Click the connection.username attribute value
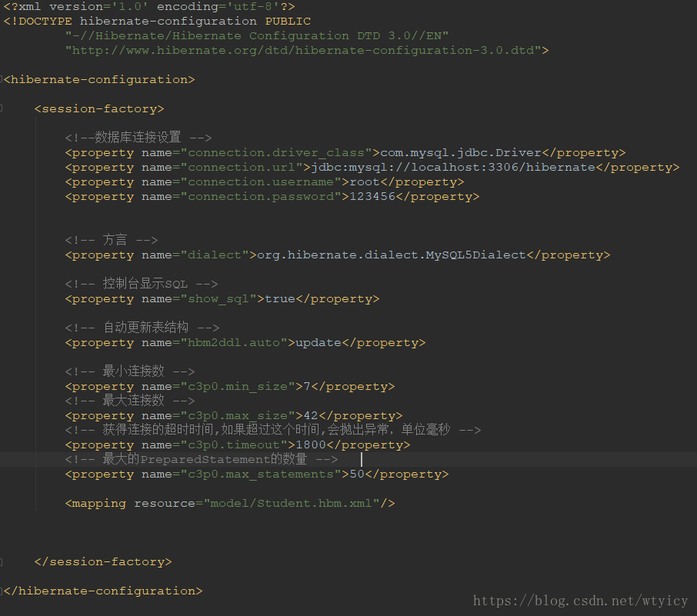The height and width of the screenshot is (616, 697). (261, 182)
